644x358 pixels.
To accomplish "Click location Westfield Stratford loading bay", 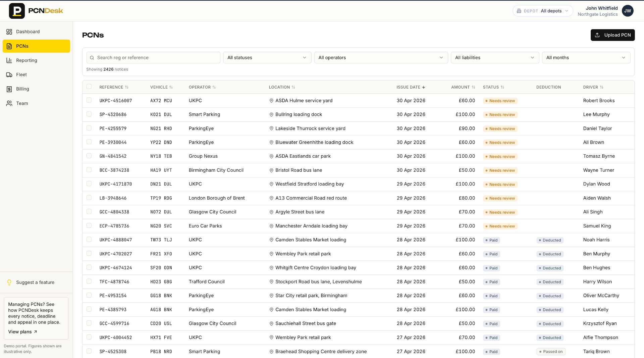I will coord(310,184).
